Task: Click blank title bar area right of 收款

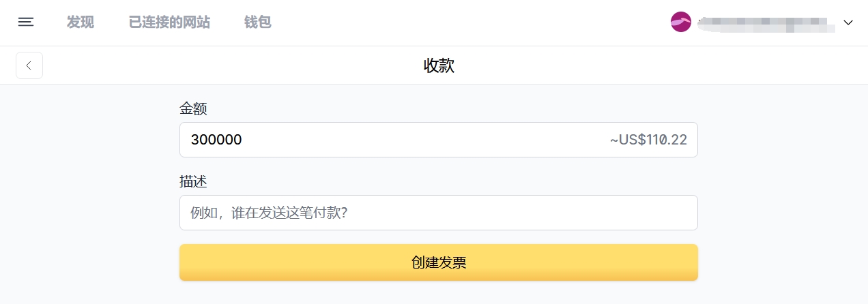Action: pos(648,65)
